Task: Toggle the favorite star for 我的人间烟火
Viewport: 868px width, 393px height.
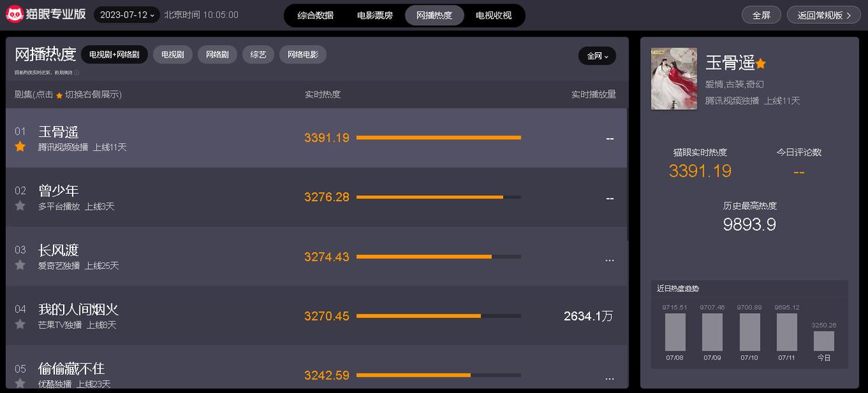Action: [20, 324]
